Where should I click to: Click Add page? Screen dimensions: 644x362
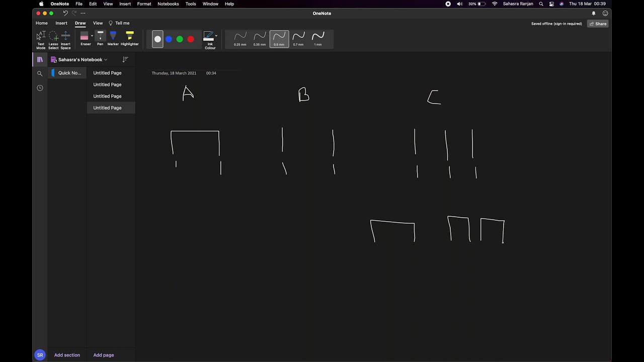click(104, 355)
